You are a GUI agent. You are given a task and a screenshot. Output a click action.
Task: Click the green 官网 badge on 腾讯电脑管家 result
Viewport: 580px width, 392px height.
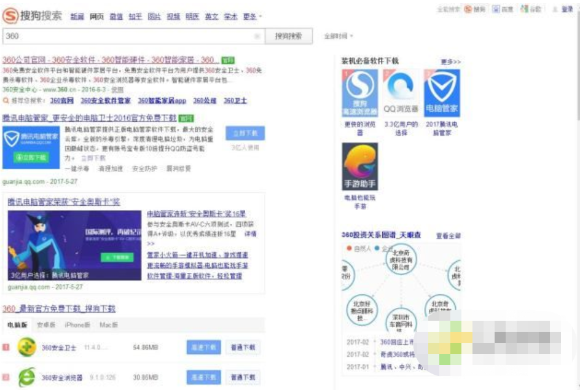[186, 119]
